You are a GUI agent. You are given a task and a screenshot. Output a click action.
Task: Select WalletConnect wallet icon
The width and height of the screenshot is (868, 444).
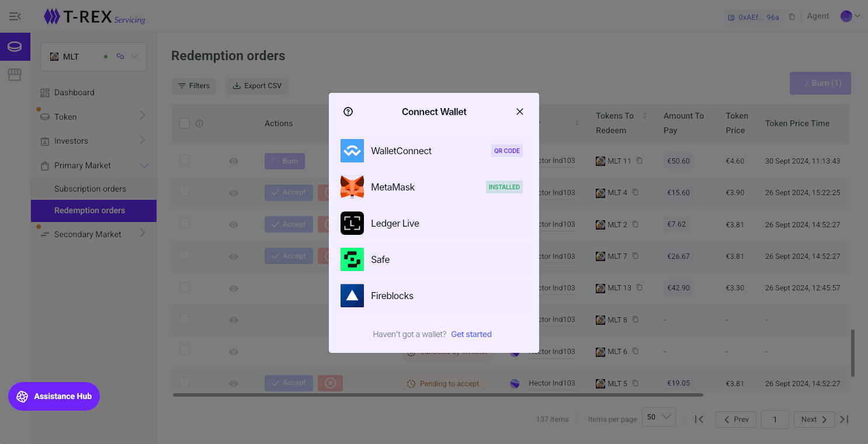(x=352, y=151)
